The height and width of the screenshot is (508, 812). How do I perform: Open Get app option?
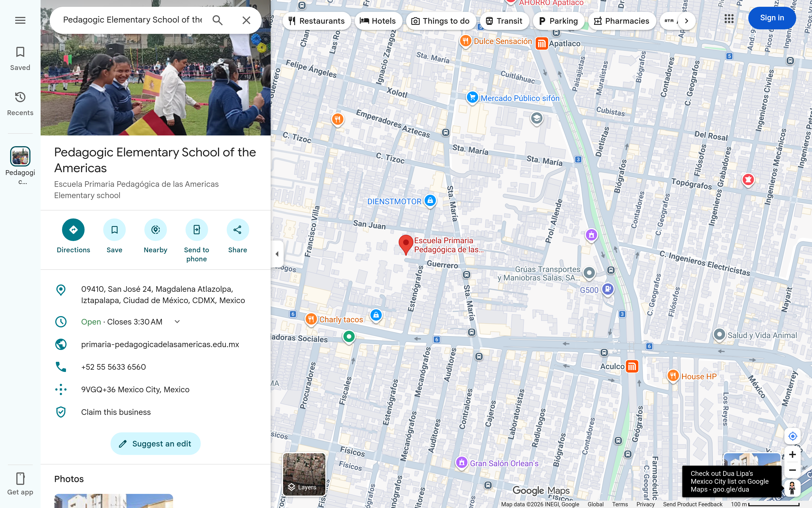click(20, 484)
